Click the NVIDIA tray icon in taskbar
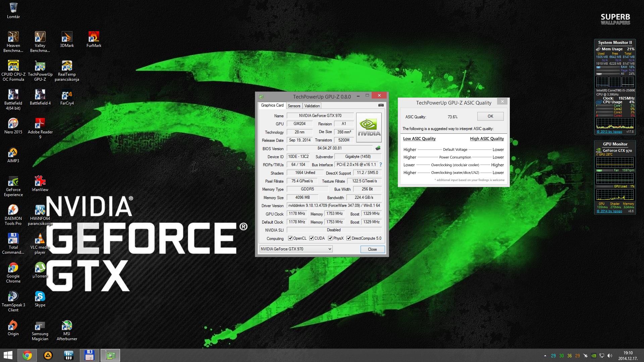The image size is (644, 362). (x=594, y=356)
